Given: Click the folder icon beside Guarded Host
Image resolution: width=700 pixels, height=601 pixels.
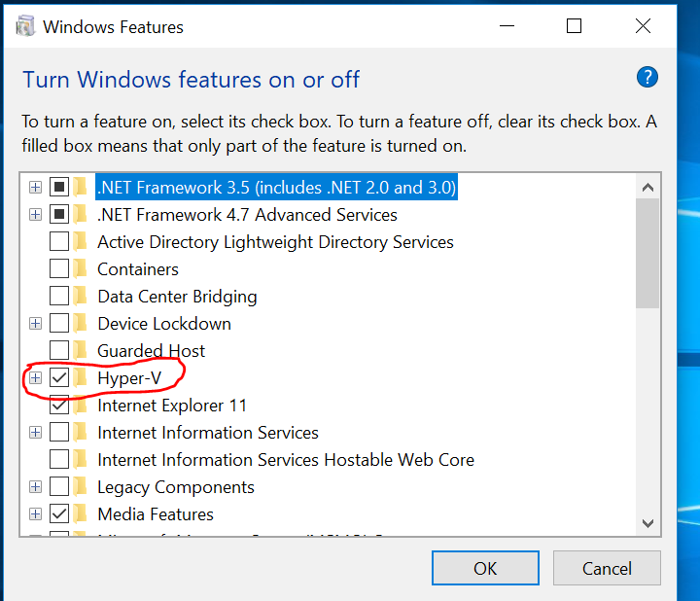Looking at the screenshot, I should click(x=81, y=350).
